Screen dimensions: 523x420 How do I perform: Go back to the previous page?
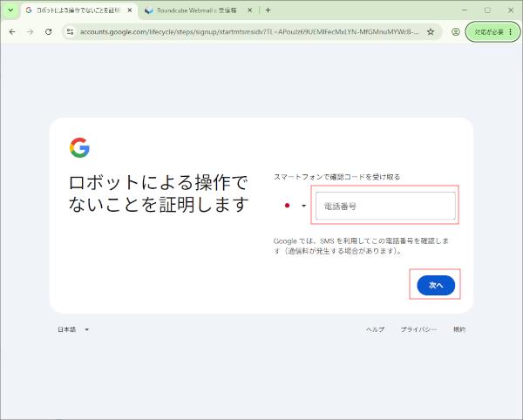12,31
